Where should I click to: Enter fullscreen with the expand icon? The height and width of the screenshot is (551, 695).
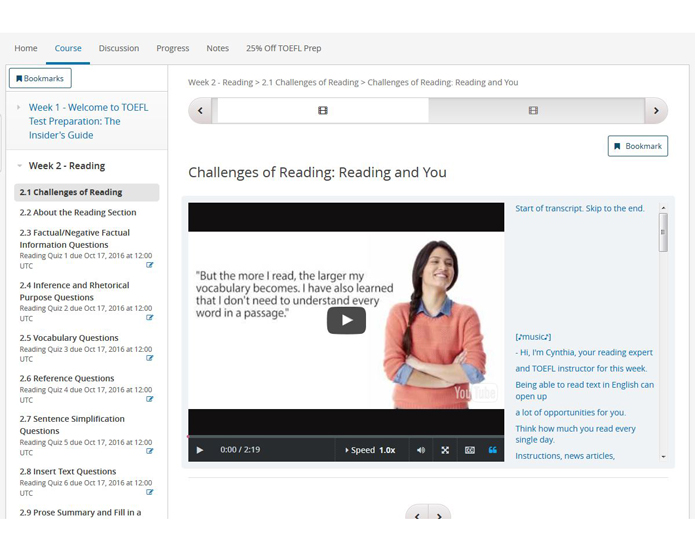445,450
